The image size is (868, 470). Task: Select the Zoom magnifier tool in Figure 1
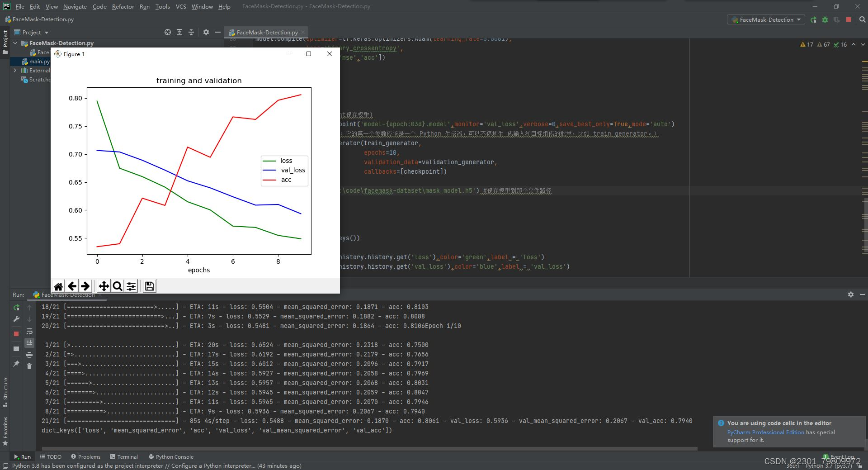[117, 286]
